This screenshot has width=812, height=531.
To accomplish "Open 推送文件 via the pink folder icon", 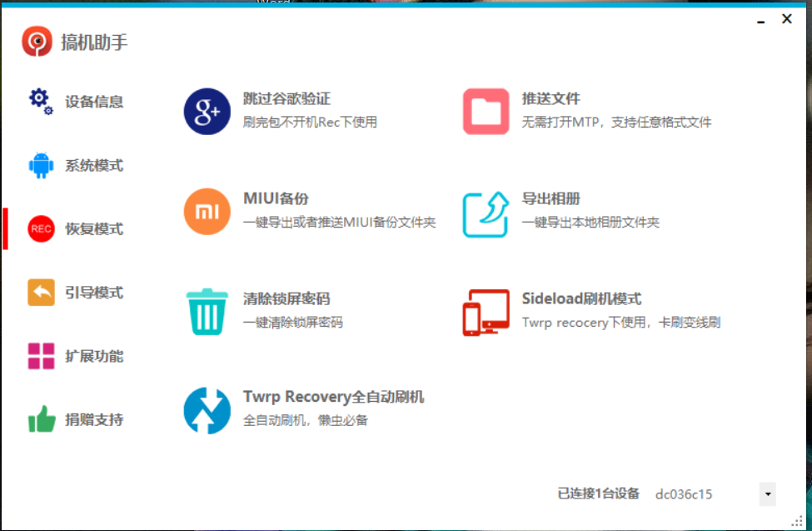I will pos(487,109).
